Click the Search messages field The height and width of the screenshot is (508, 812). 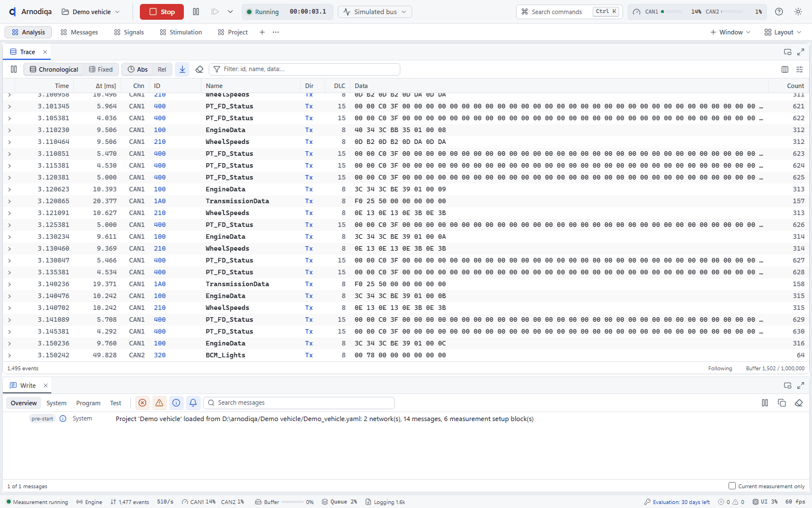[x=299, y=403]
